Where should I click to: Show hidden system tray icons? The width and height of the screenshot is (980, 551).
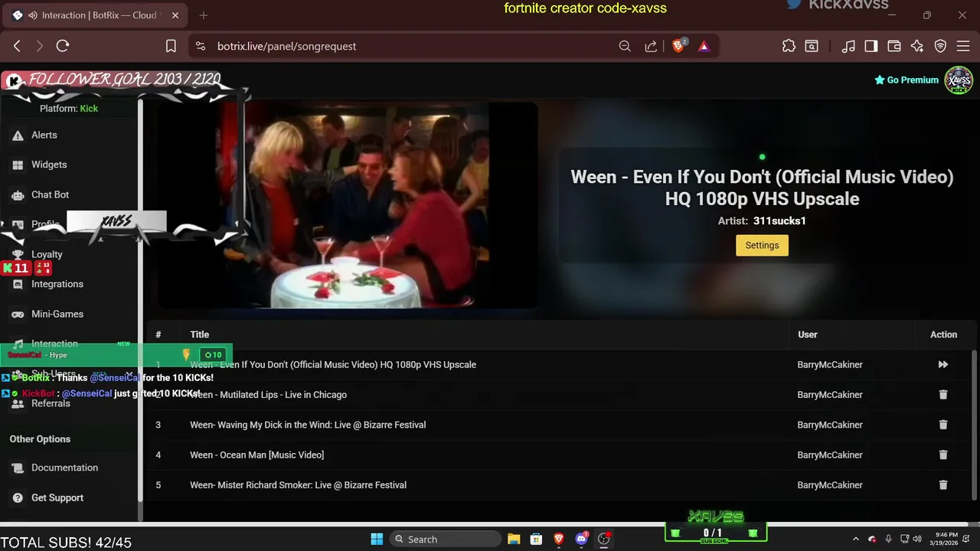point(856,539)
